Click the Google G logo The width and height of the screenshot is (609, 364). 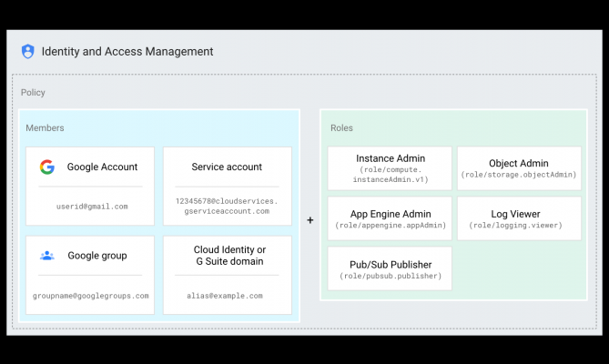(47, 167)
